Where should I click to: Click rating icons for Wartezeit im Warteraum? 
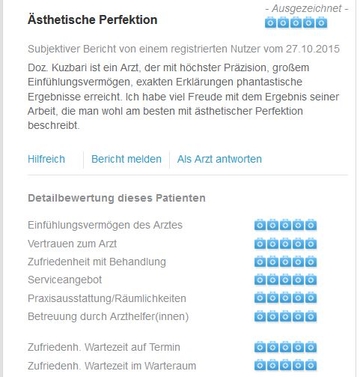(285, 365)
